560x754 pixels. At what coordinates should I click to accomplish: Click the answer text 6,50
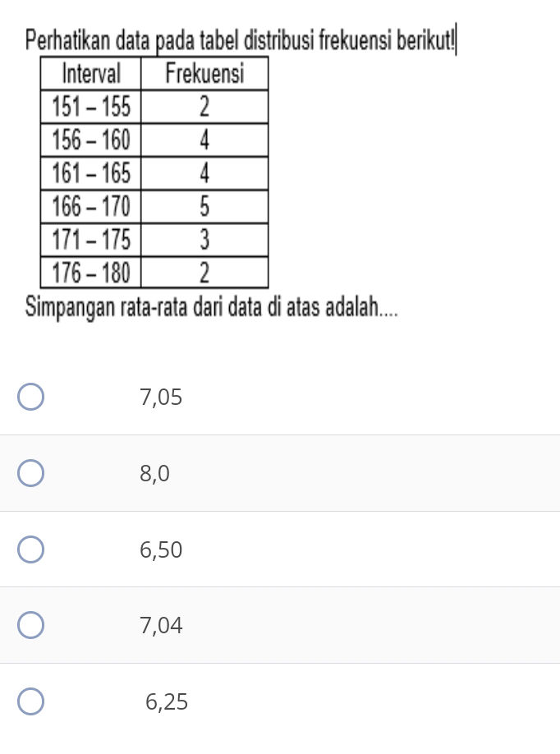[160, 549]
